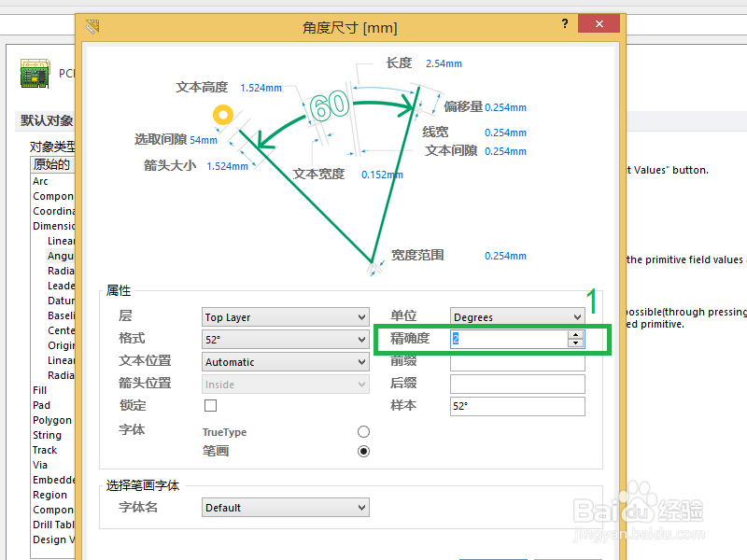This screenshot has width=747, height=560.
Task: Click the Help question mark icon
Action: pyautogui.click(x=565, y=24)
